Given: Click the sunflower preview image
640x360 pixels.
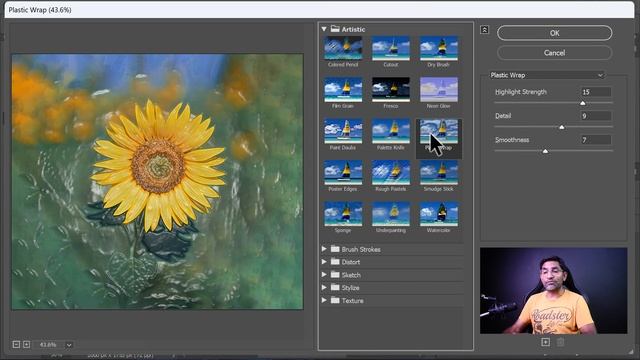Looking at the screenshot, I should coord(158,182).
